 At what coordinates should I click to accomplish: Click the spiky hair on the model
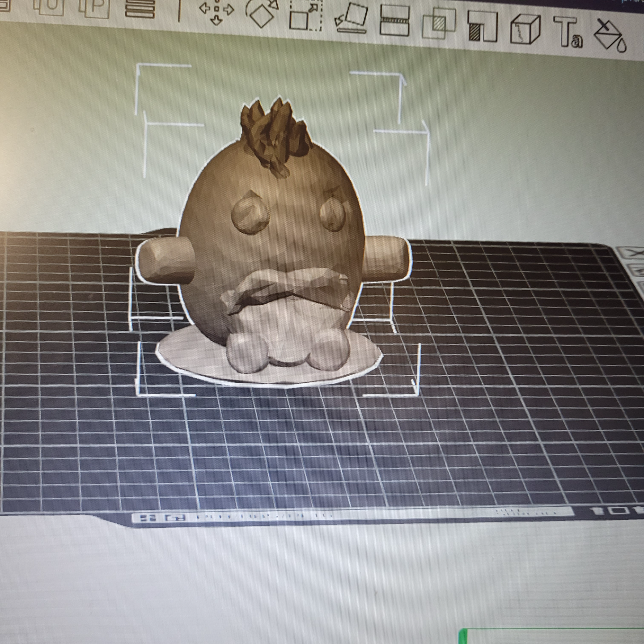click(x=275, y=134)
